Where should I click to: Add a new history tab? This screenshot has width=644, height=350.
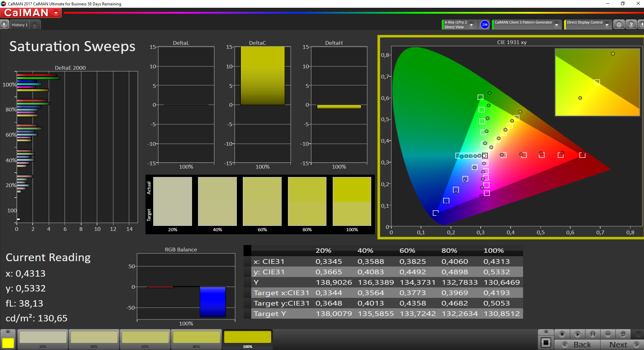click(35, 25)
